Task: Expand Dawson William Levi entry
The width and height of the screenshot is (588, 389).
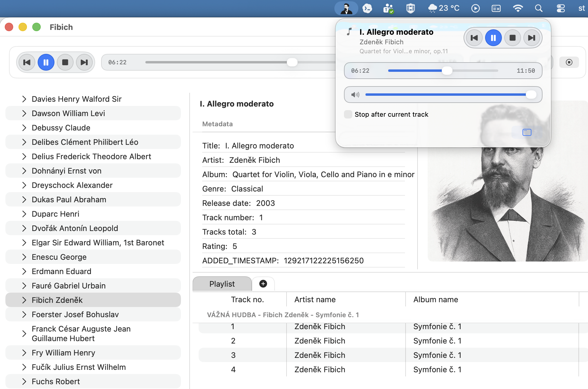Action: 24,113
